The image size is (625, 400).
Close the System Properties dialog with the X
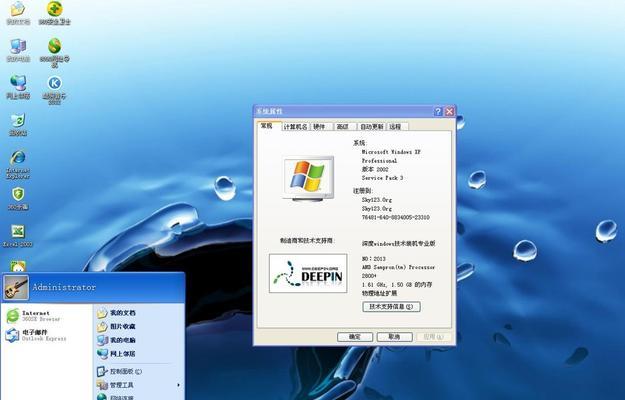[449, 112]
